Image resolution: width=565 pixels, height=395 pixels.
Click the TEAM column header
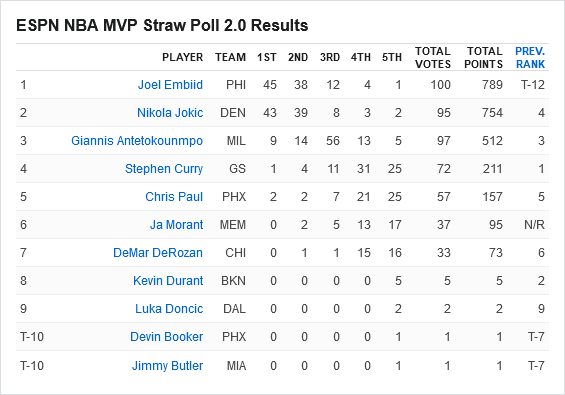pos(231,57)
